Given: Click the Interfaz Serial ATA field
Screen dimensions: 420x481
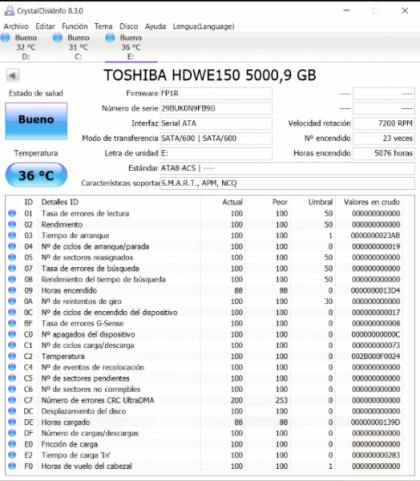Looking at the screenshot, I should (x=216, y=124).
